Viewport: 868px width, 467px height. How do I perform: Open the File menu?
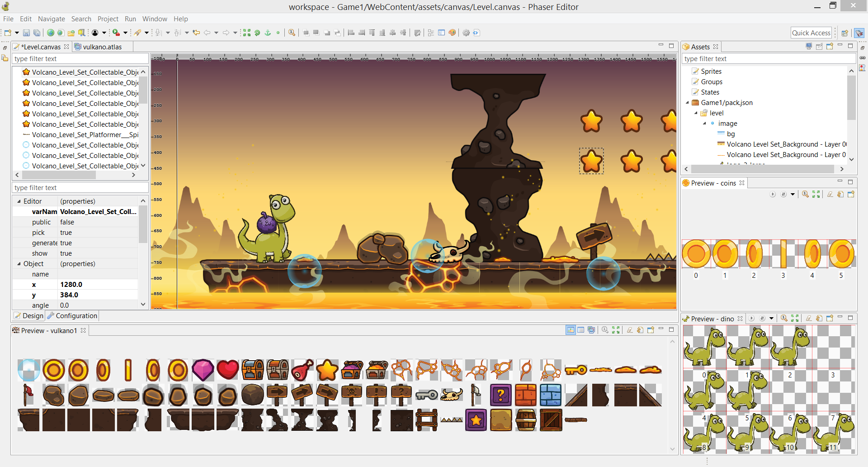point(8,19)
